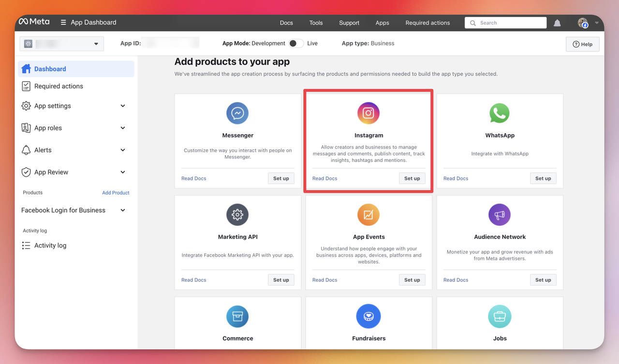The image size is (619, 364).
Task: Click the Fundraisers heart icon
Action: (368, 316)
